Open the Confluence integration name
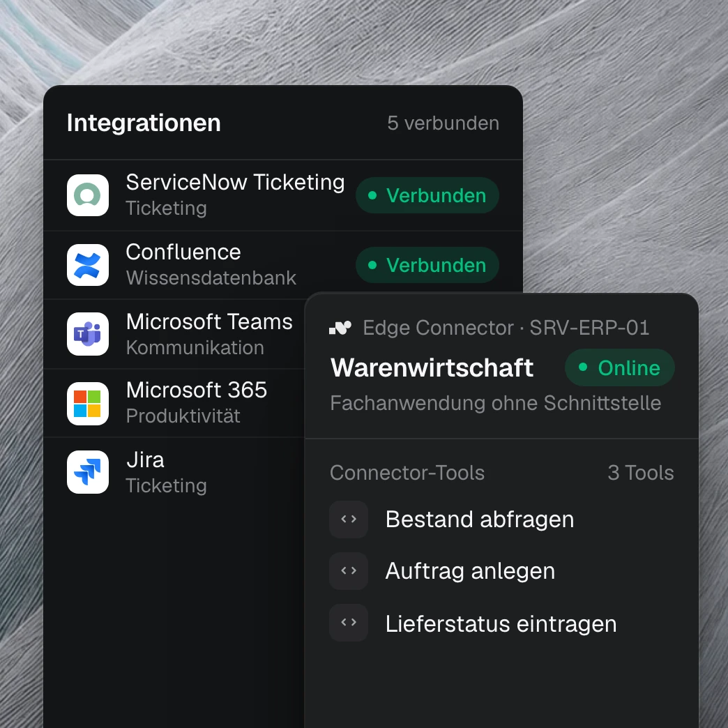728x728 pixels. (x=183, y=252)
